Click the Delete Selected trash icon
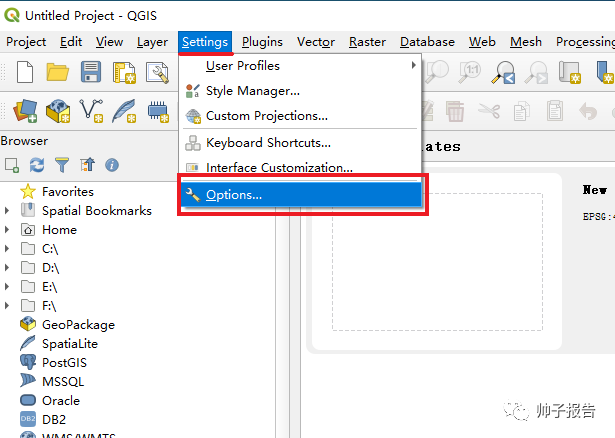 tap(455, 111)
